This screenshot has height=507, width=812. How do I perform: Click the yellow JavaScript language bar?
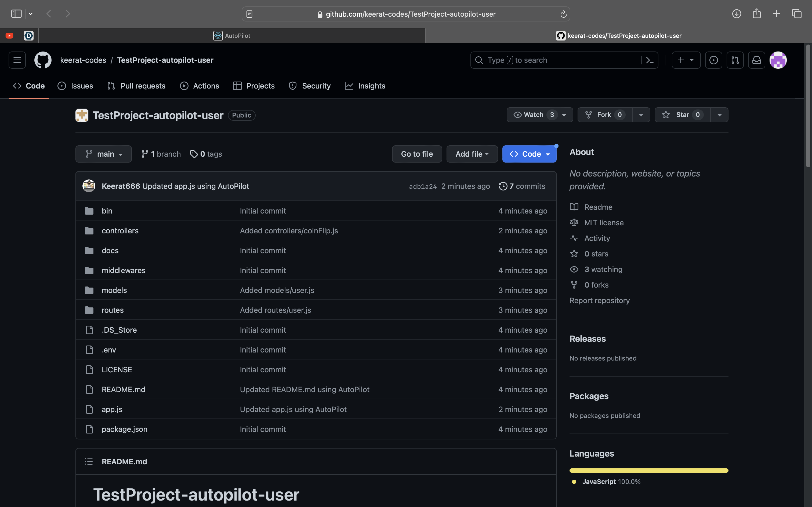tap(648, 471)
